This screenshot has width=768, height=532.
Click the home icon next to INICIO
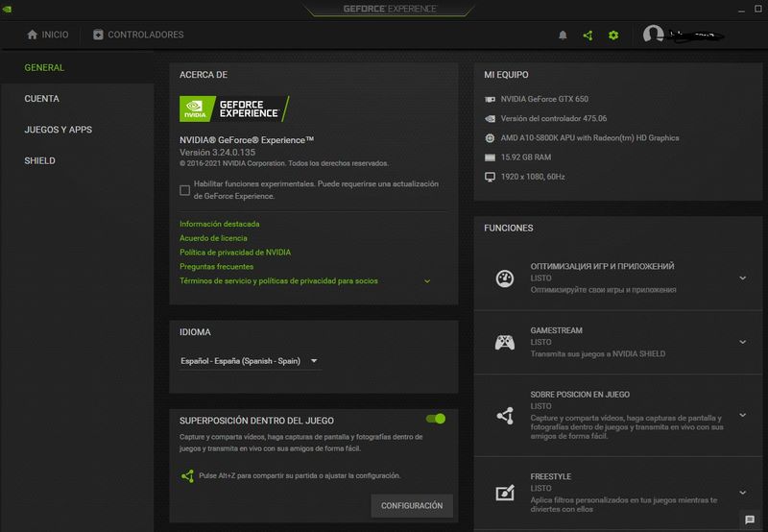click(33, 35)
